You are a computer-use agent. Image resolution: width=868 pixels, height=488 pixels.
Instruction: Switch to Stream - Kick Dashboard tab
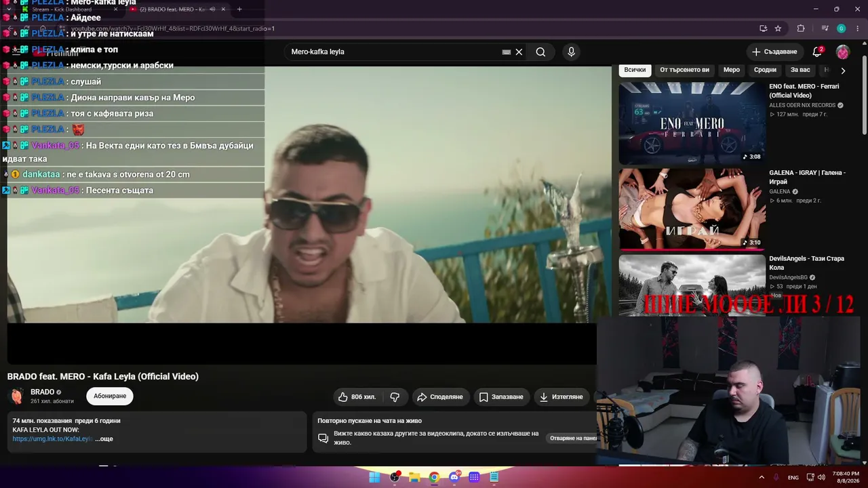pos(69,9)
